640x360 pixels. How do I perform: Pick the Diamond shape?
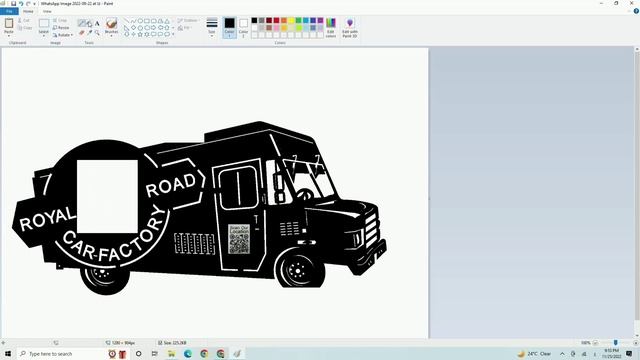tap(133, 28)
